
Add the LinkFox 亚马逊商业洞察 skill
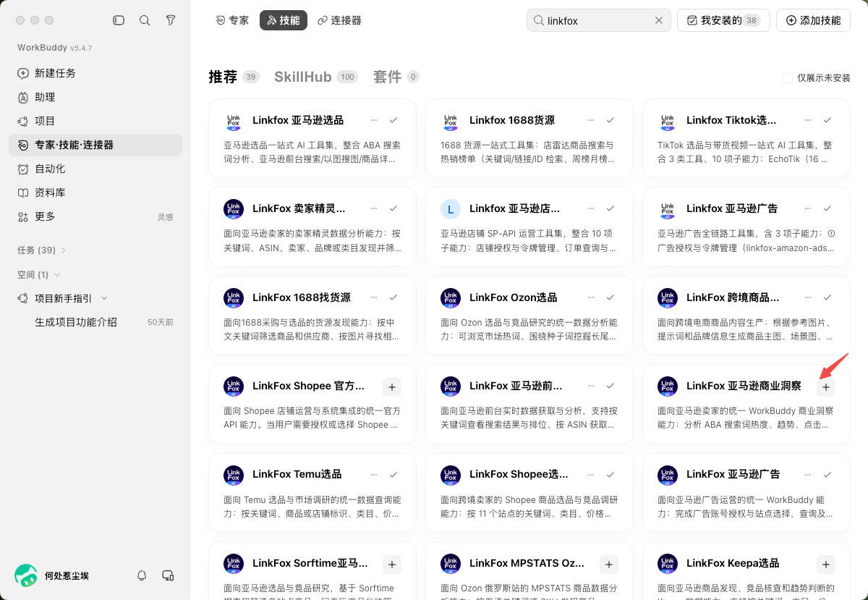[826, 387]
